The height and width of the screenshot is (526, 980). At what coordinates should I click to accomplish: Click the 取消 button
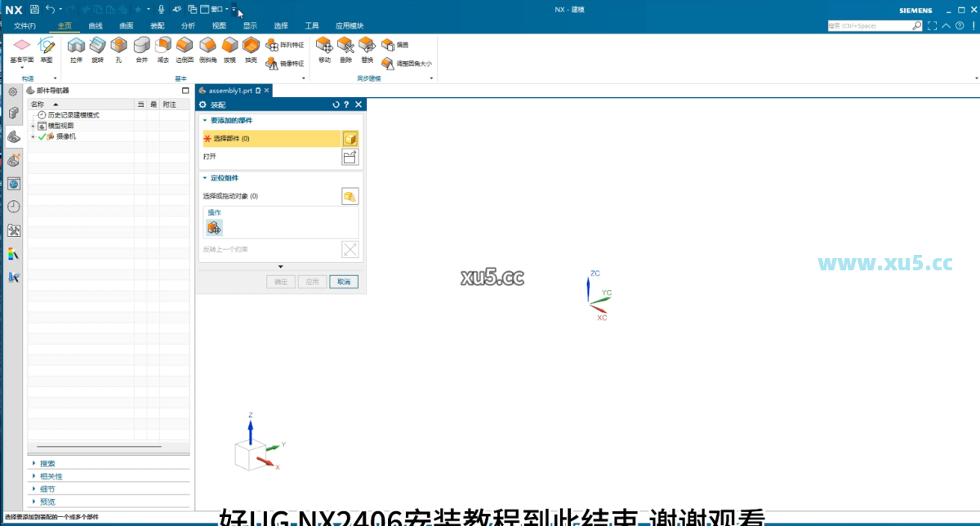click(x=343, y=282)
